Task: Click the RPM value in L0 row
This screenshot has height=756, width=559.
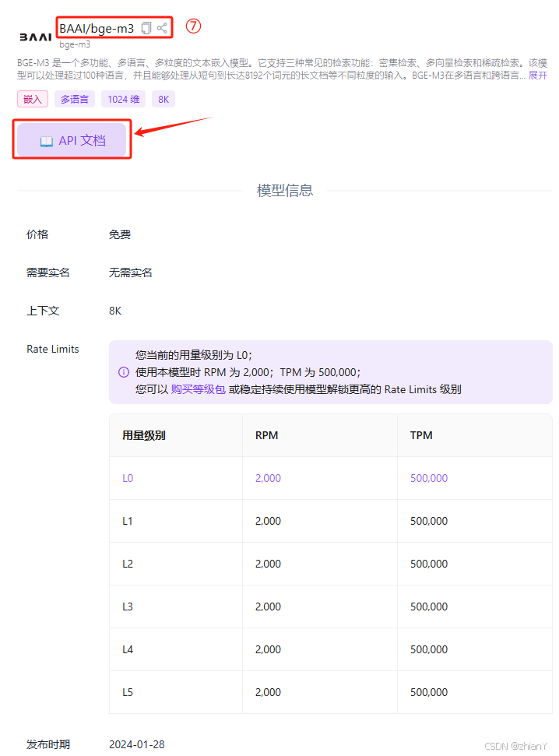Action: click(x=268, y=478)
